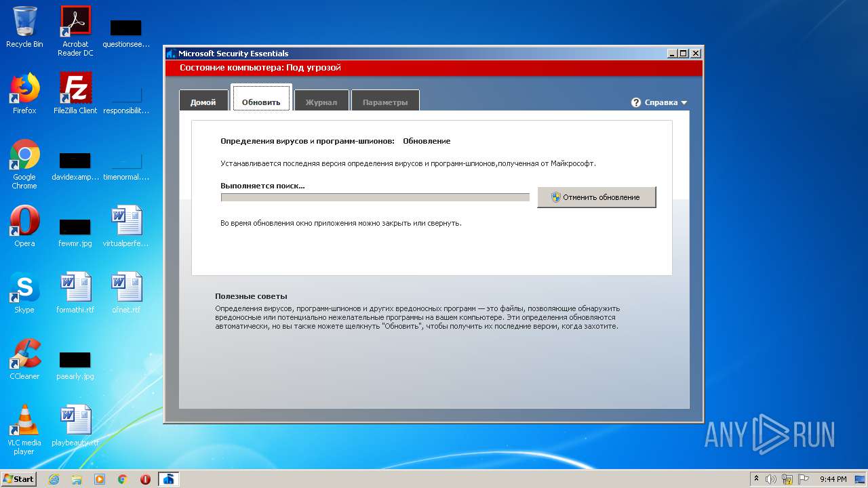The height and width of the screenshot is (488, 868).
Task: Open the Журнал tab
Action: coord(321,102)
